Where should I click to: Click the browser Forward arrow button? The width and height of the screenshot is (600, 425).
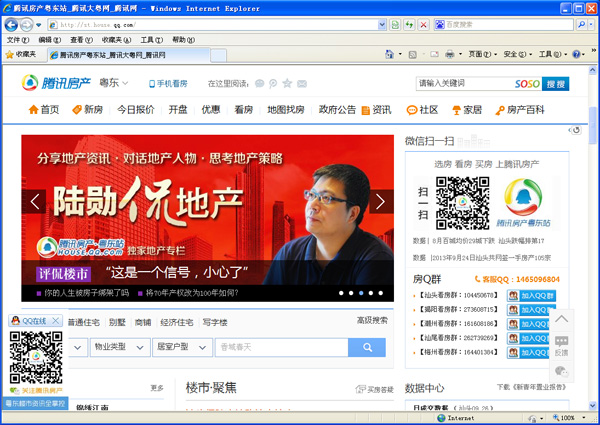tap(26, 25)
